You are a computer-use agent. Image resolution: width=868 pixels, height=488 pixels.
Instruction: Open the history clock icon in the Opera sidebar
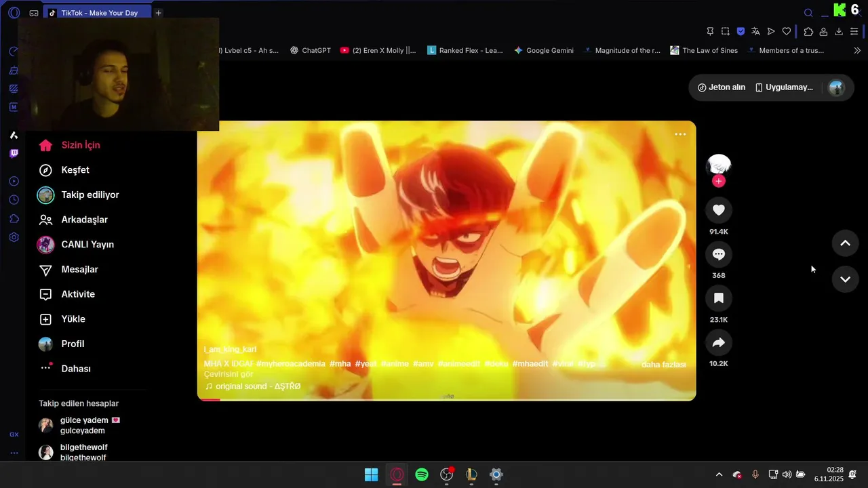click(14, 200)
